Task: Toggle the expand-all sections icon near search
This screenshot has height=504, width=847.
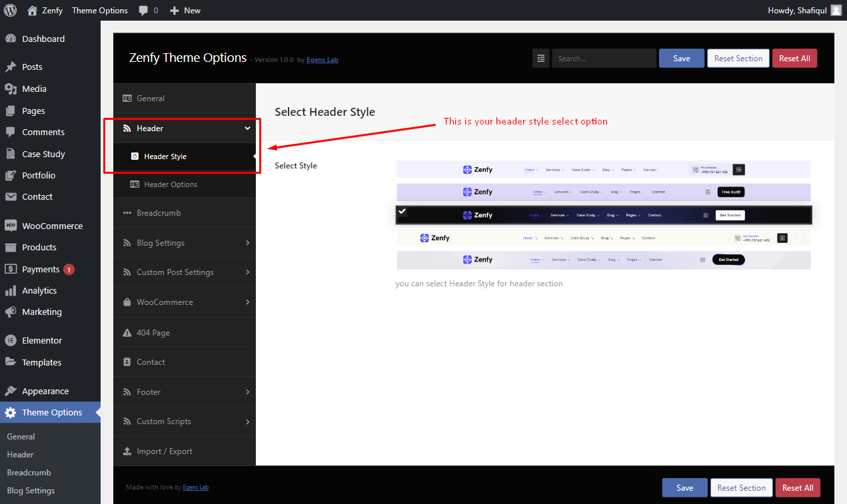Action: click(540, 59)
